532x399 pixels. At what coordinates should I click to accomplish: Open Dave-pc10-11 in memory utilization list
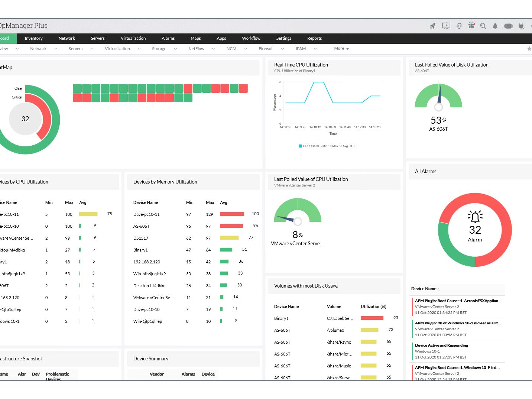(146, 214)
